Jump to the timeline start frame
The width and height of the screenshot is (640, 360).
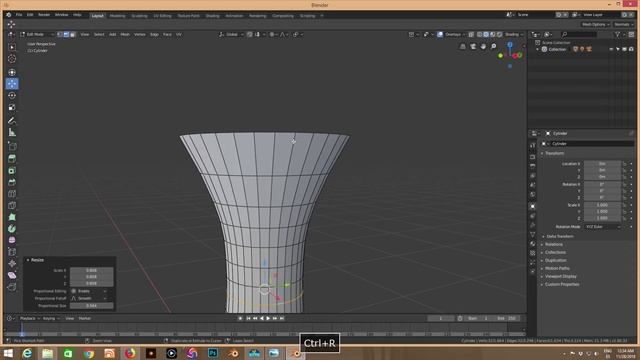pos(248,318)
